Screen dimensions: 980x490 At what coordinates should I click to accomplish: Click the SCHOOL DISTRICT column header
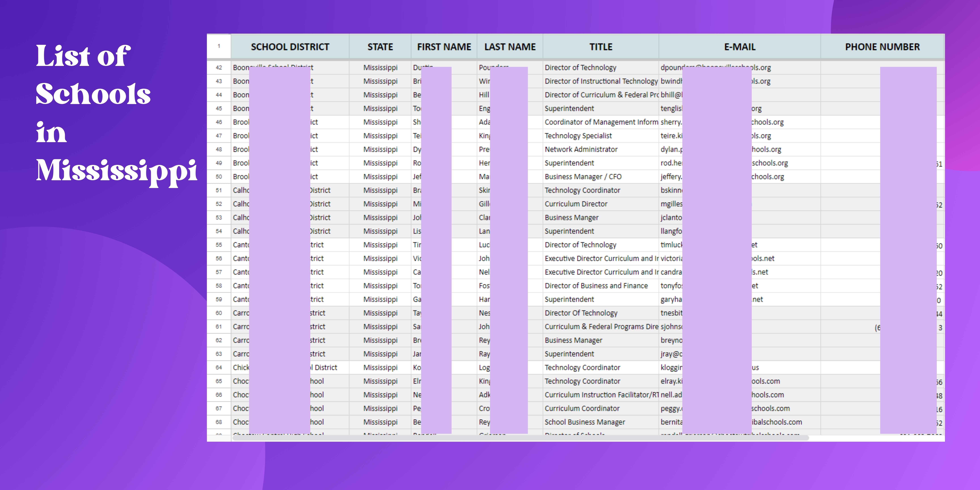[290, 47]
